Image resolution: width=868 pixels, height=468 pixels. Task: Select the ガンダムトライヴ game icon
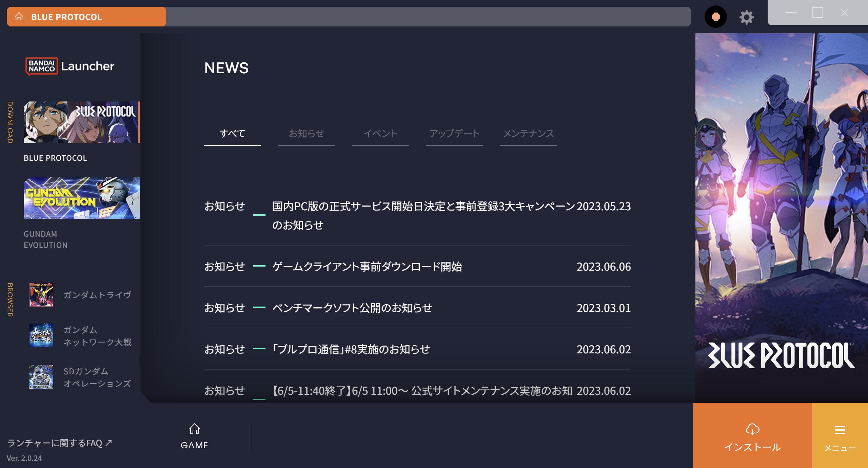41,295
